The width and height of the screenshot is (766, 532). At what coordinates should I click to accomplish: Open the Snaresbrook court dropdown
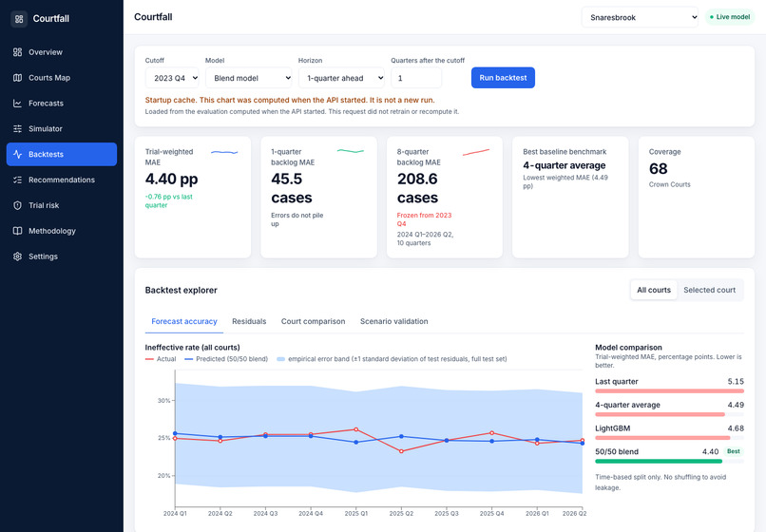640,17
